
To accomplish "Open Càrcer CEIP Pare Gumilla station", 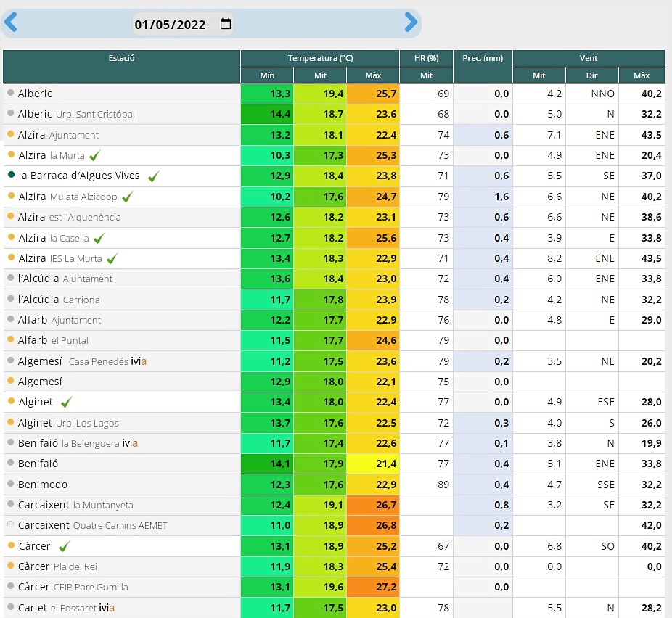I will [73, 587].
